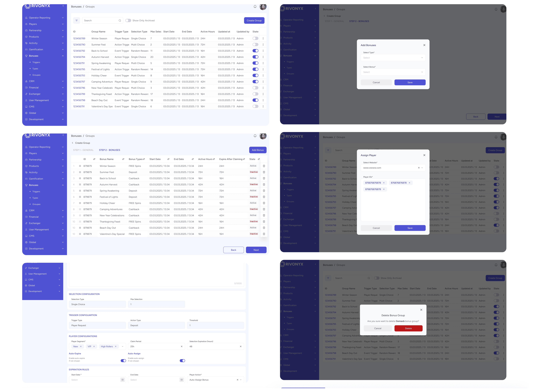Close the Delete Bonus Group dialog
The image size is (551, 392).
[x=421, y=310]
